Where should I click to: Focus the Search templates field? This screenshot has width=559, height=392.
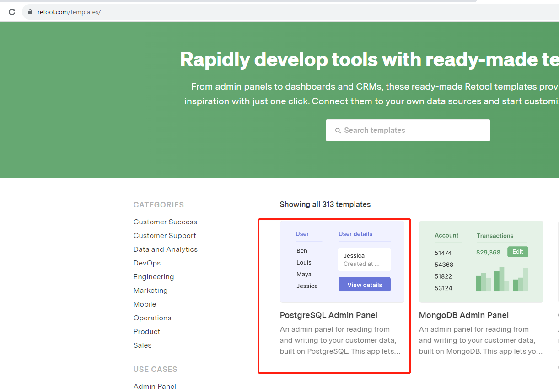408,130
